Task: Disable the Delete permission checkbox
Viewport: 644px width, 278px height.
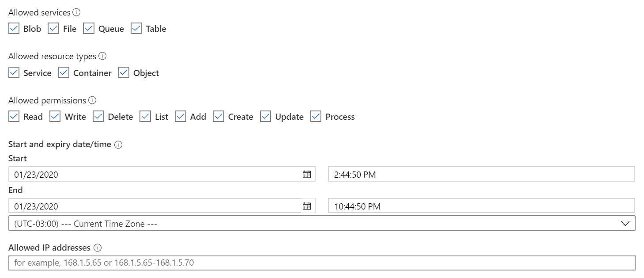Action: click(x=98, y=117)
